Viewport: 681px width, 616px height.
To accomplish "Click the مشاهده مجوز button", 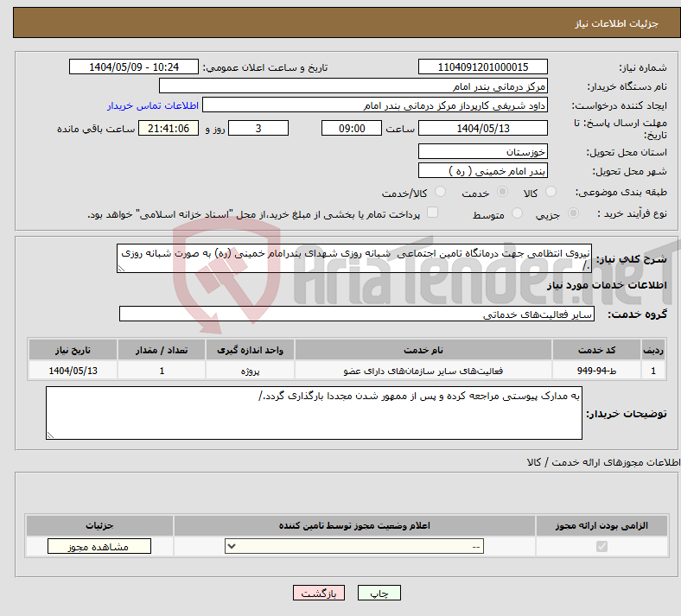I will [x=99, y=546].
